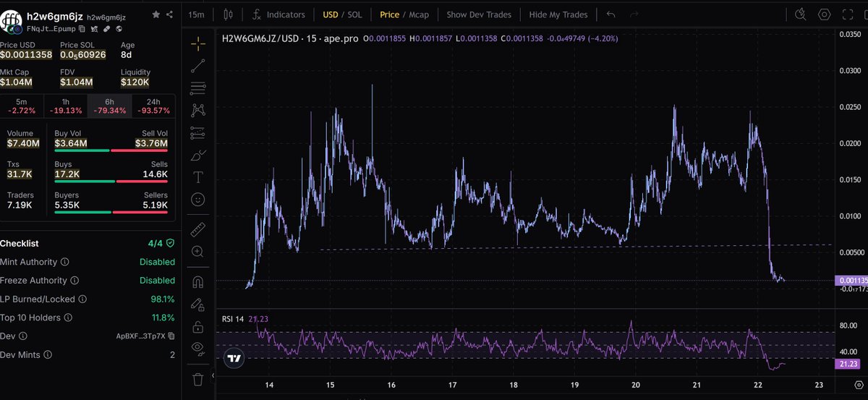Switch currency to SOL
This screenshot has width=868, height=400.
354,14
